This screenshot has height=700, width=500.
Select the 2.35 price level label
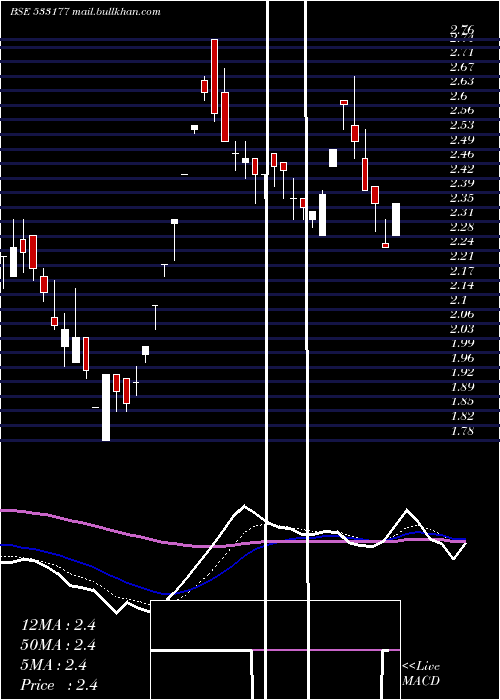[x=462, y=198]
